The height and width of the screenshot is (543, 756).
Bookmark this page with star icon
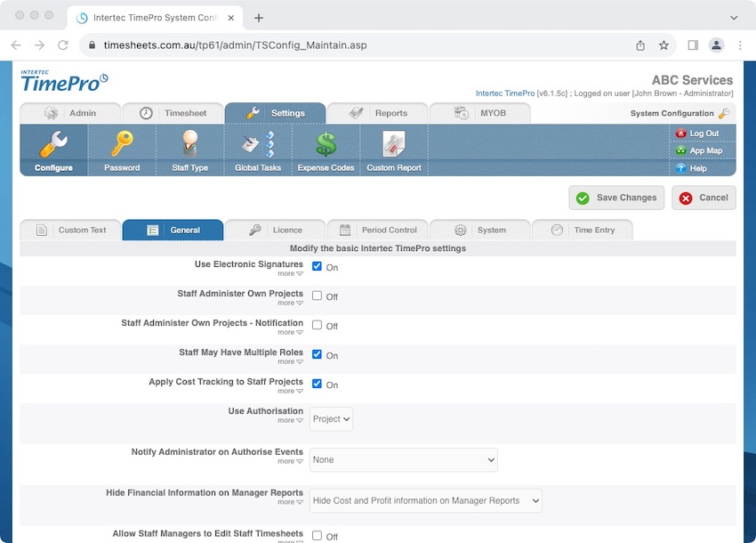[x=664, y=45]
